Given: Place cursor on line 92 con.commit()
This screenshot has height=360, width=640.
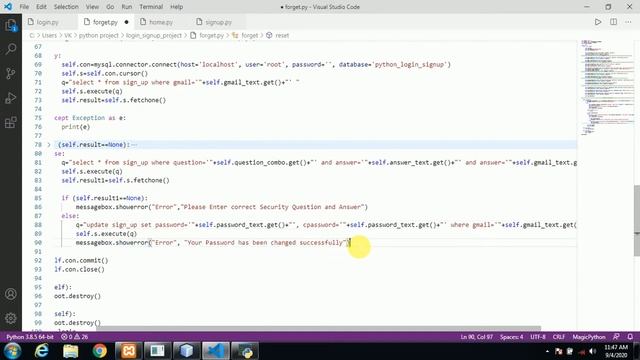Looking at the screenshot, I should 81,260.
